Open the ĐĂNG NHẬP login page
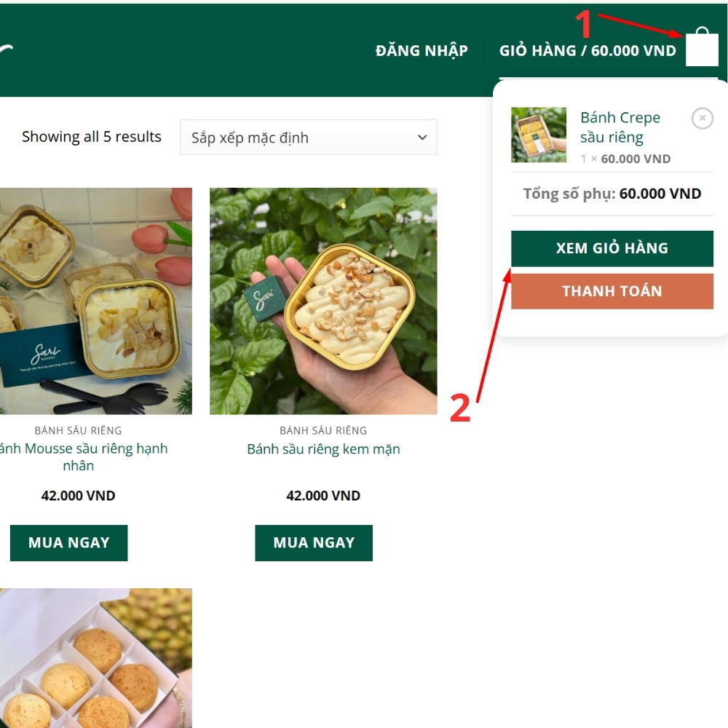This screenshot has height=728, width=728. (x=421, y=50)
